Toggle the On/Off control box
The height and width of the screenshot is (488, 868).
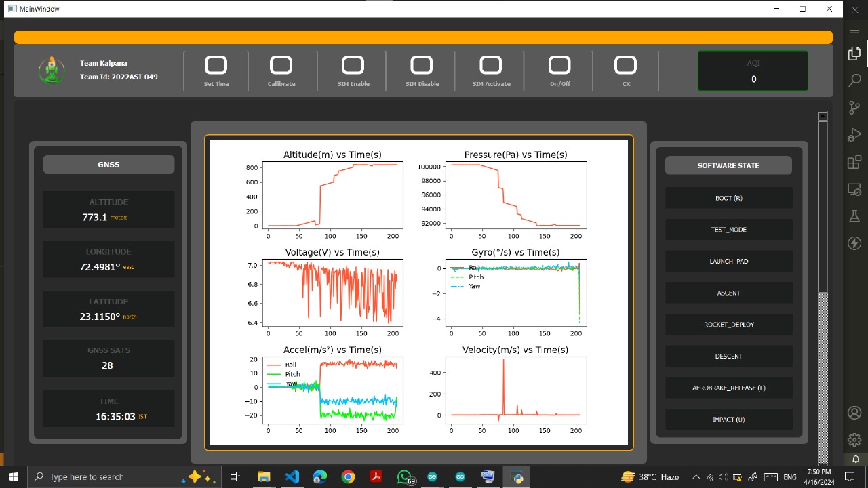pyautogui.click(x=559, y=65)
